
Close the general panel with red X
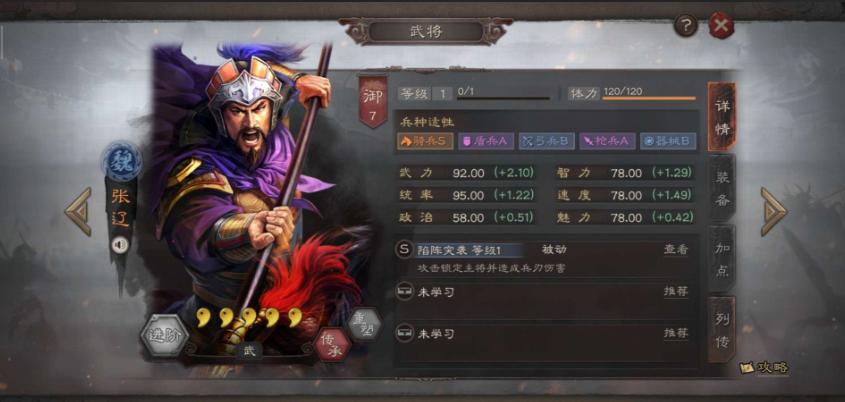tap(721, 25)
